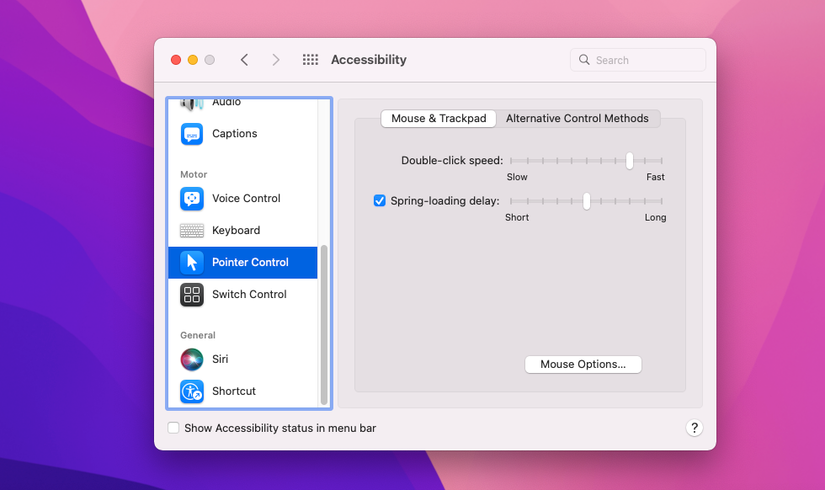Screen dimensions: 825x490
Task: Select the Shortcut label in sidebar
Action: coord(234,391)
